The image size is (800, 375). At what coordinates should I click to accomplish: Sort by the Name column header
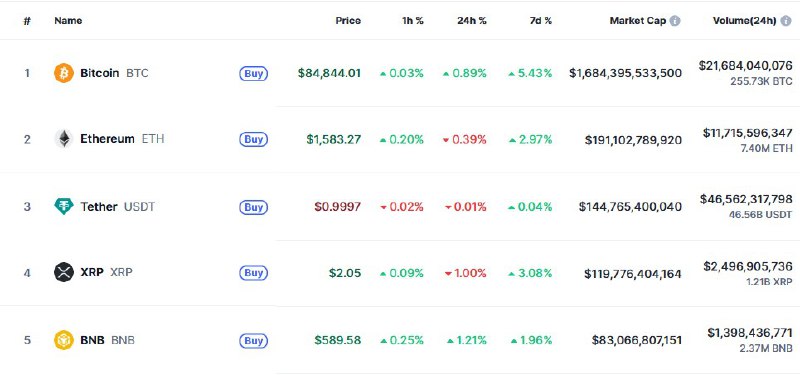click(68, 21)
